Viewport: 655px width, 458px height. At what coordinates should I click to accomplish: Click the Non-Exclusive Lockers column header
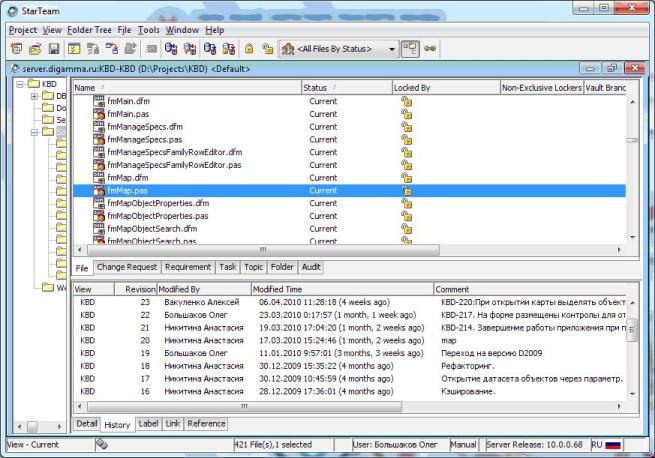click(x=542, y=88)
